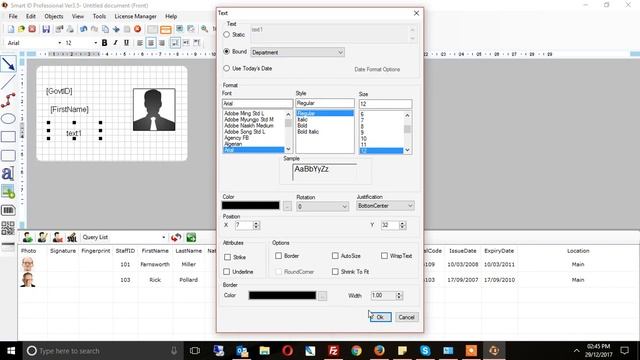640x360 pixels.
Task: Open the Edit menu
Action: pos(31,16)
